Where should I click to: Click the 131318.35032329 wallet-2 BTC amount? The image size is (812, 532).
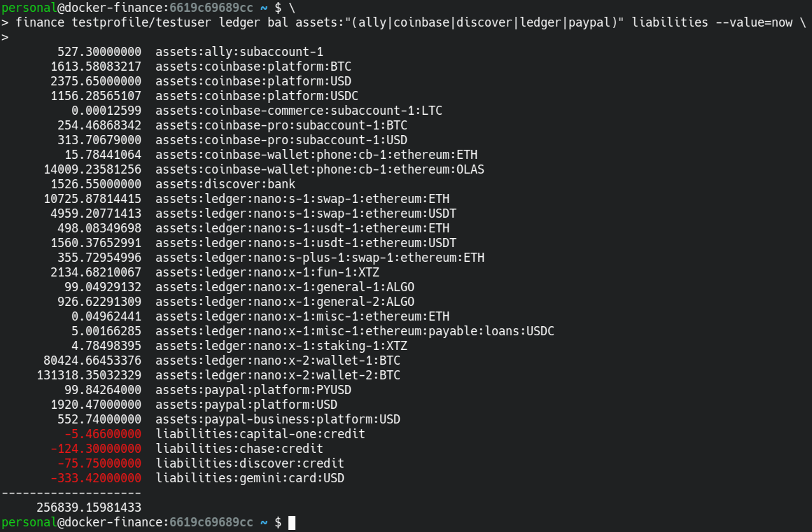tap(89, 375)
